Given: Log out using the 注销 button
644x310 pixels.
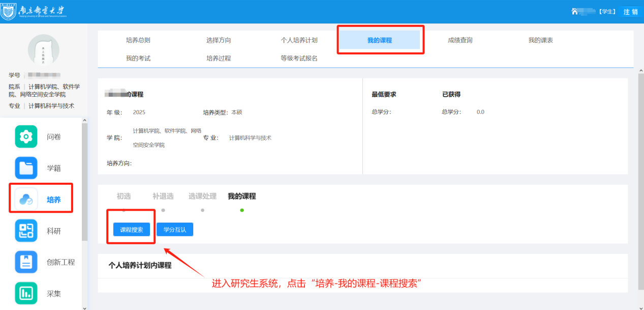Looking at the screenshot, I should (630, 12).
